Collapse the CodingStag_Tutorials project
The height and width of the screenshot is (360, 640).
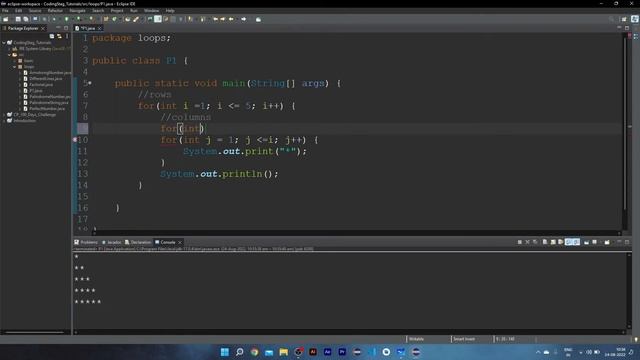tap(4, 42)
